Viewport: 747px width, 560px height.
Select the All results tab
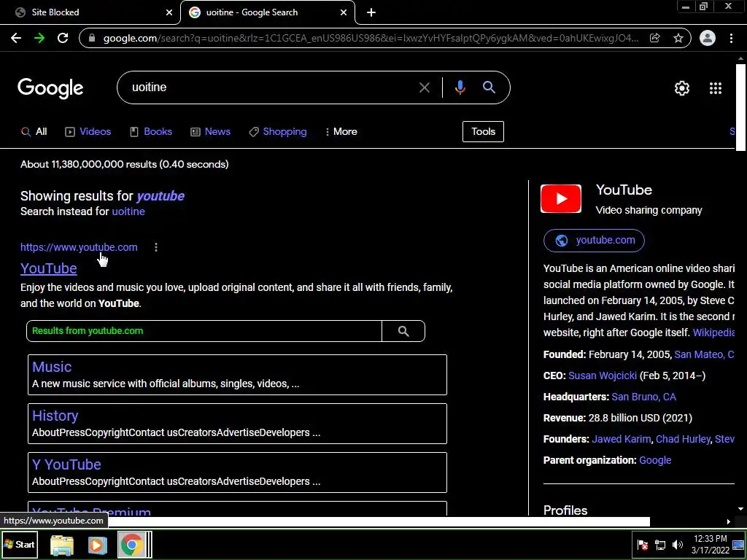coord(34,132)
